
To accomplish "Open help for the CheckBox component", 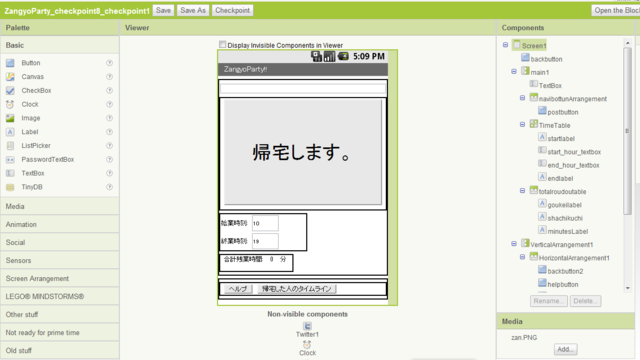I will tap(109, 91).
